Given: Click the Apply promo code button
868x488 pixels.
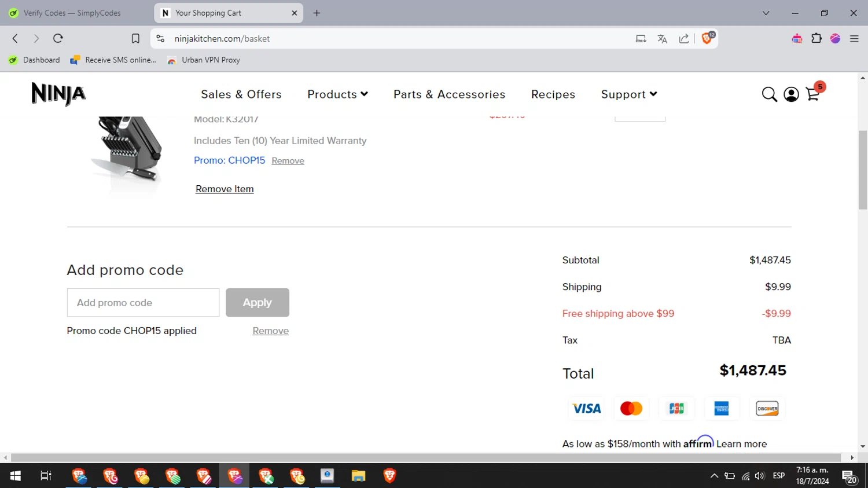Looking at the screenshot, I should 258,302.
